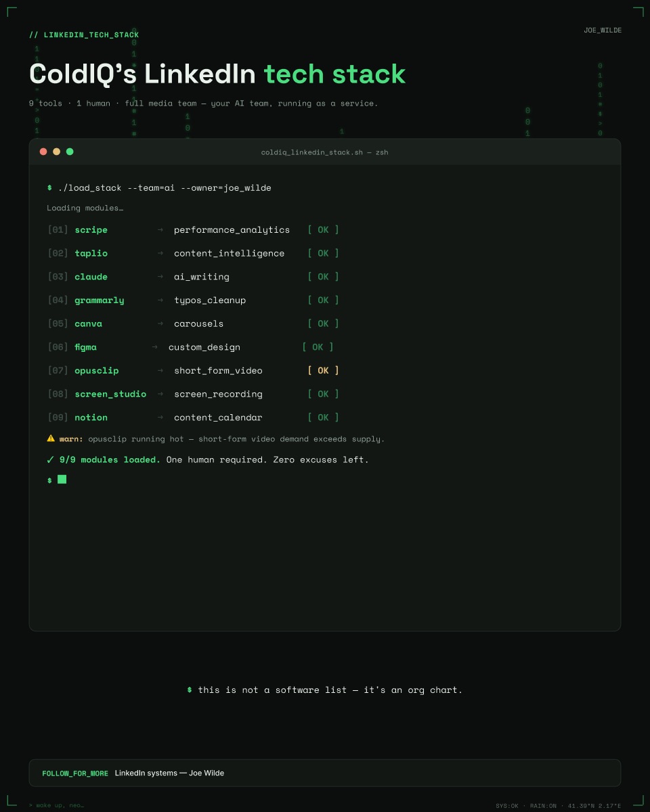Click the yellow minimize dot in terminal
Viewport: 650px width, 812px height.
[56, 152]
